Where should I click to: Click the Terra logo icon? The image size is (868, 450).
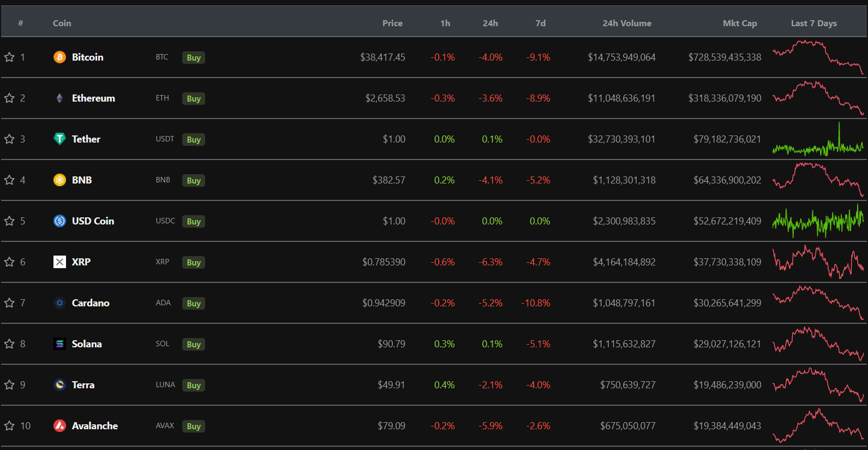[59, 385]
